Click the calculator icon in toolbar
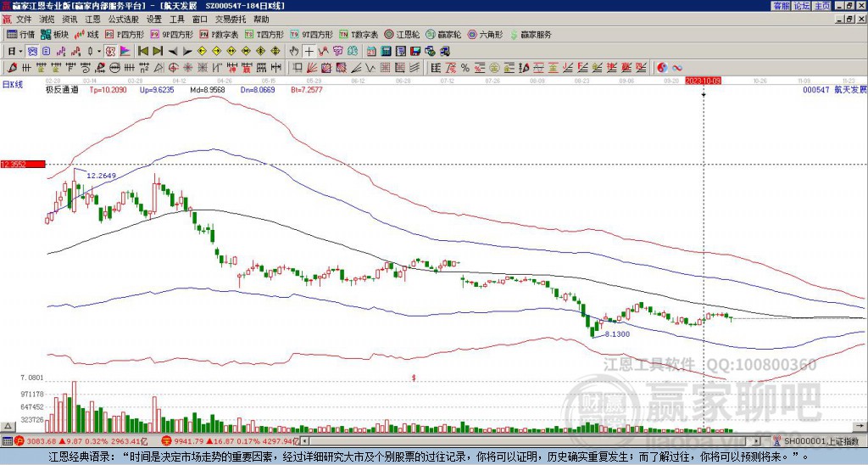This screenshot has width=868, height=465. [386, 52]
